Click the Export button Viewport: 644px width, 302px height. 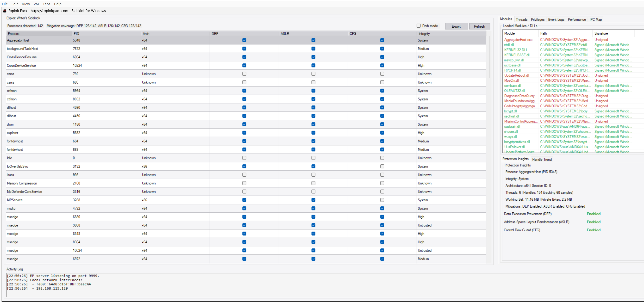(456, 26)
